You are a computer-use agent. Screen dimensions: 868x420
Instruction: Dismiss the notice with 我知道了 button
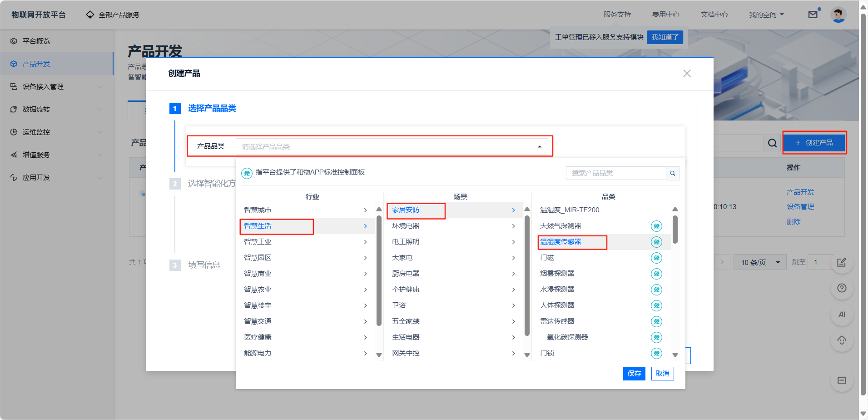point(665,37)
